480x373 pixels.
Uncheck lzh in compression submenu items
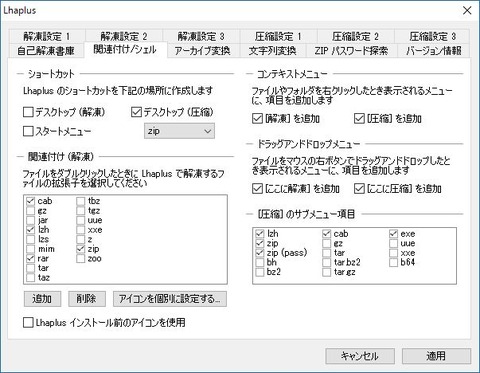pos(260,234)
